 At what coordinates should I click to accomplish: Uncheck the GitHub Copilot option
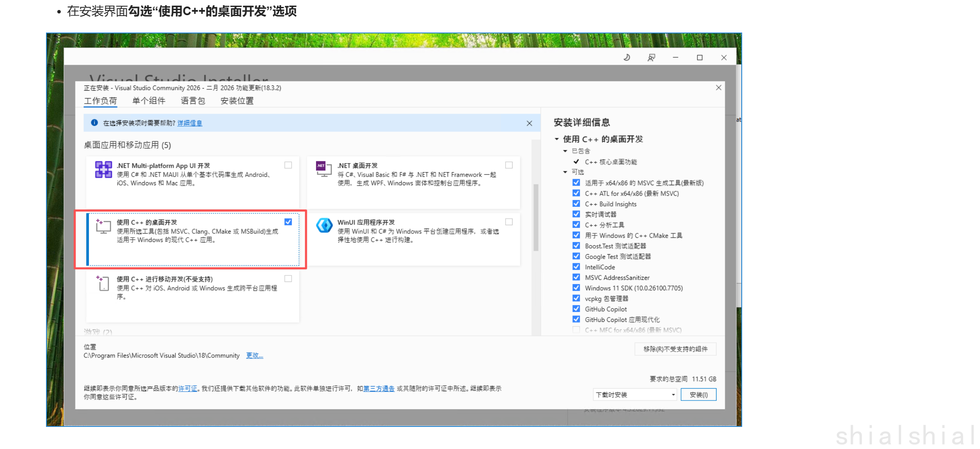(x=576, y=308)
